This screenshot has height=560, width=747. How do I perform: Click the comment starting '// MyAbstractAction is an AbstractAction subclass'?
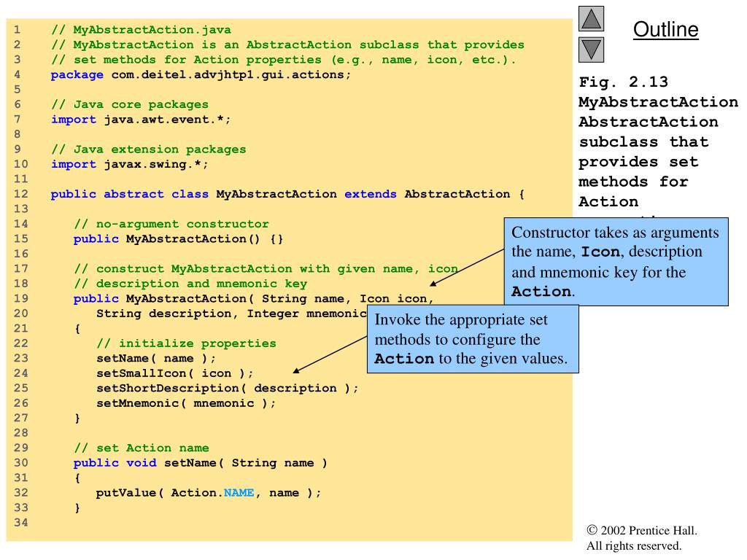coord(287,44)
